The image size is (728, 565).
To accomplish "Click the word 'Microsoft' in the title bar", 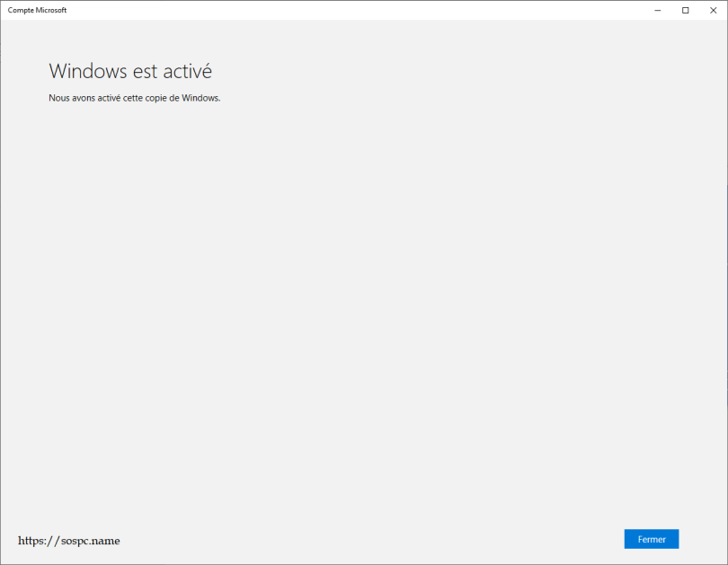I will (x=50, y=10).
